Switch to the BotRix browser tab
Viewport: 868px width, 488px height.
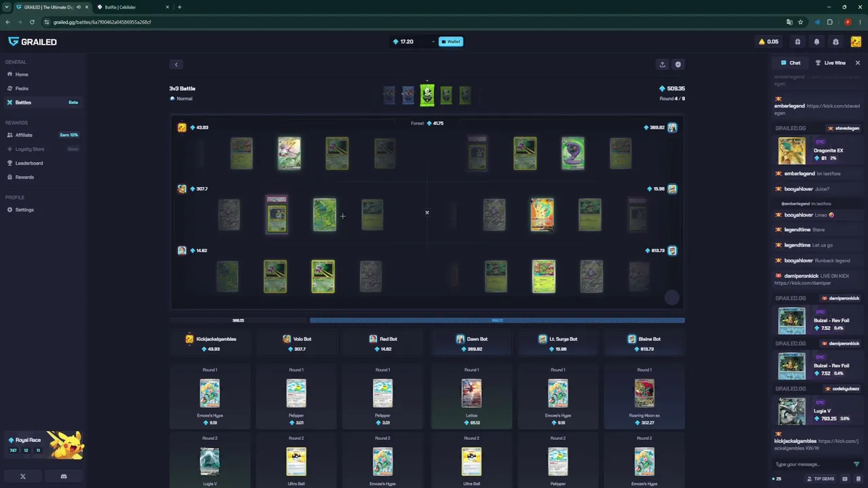129,7
